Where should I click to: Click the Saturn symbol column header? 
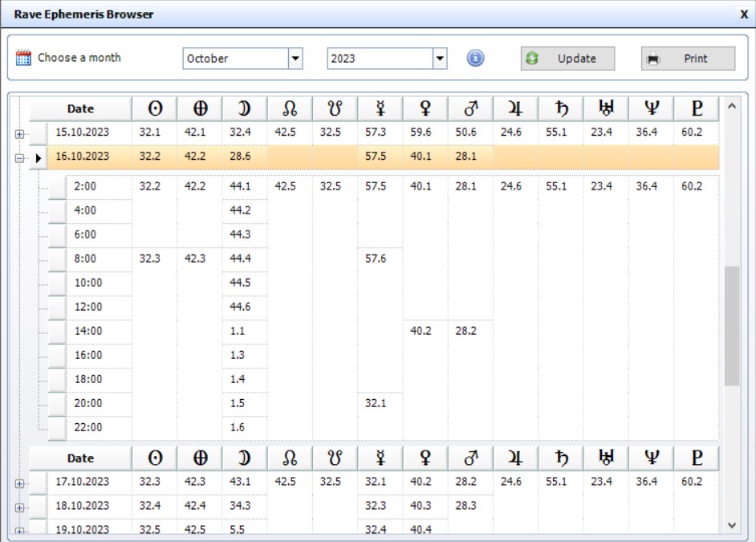pyautogui.click(x=560, y=108)
